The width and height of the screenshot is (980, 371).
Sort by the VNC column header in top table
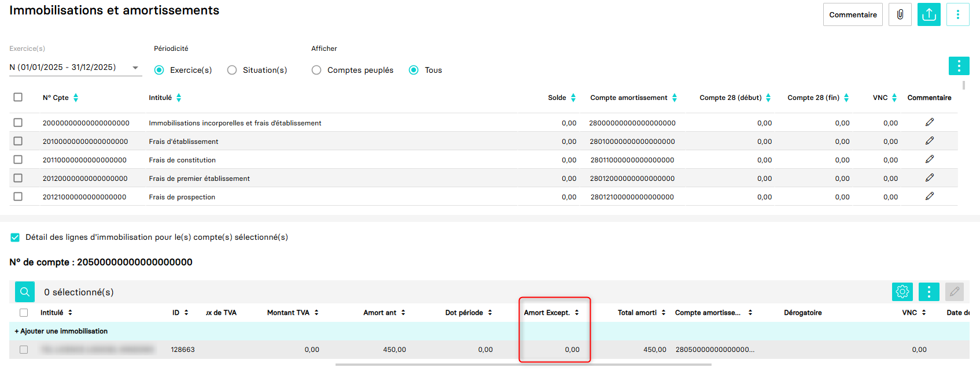(x=894, y=98)
